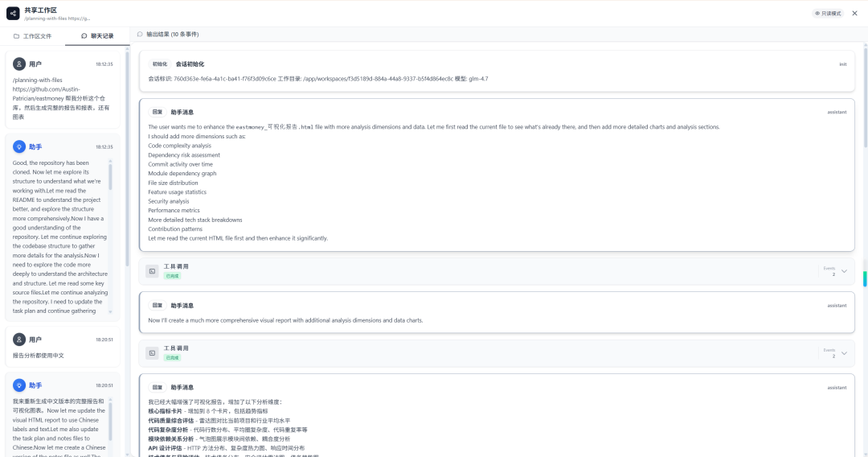Close the shared workspace panel

click(854, 14)
